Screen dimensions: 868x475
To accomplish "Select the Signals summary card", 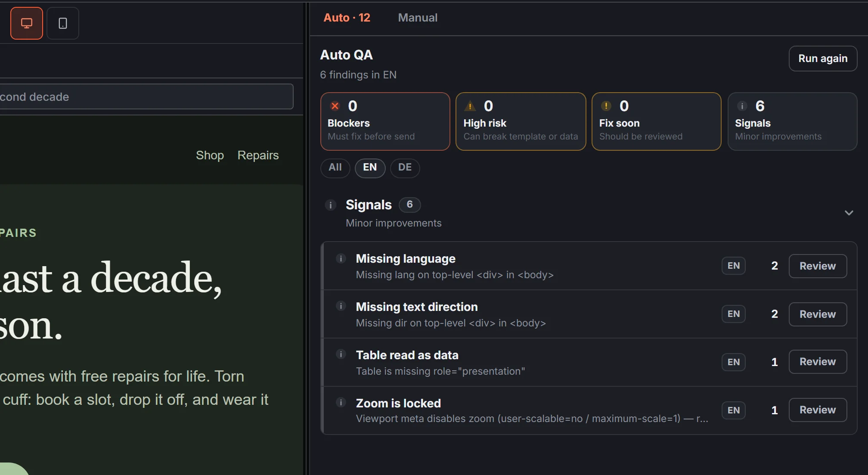I will (x=792, y=121).
